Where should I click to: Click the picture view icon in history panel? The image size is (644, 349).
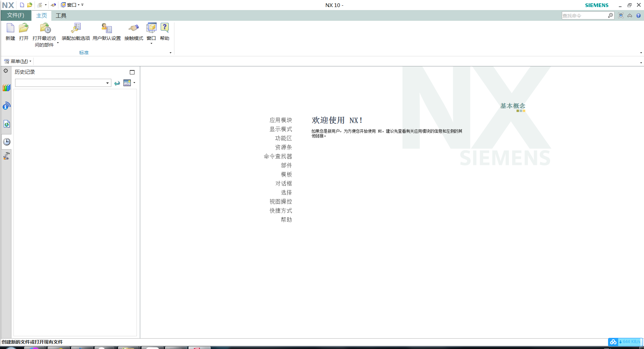[127, 83]
